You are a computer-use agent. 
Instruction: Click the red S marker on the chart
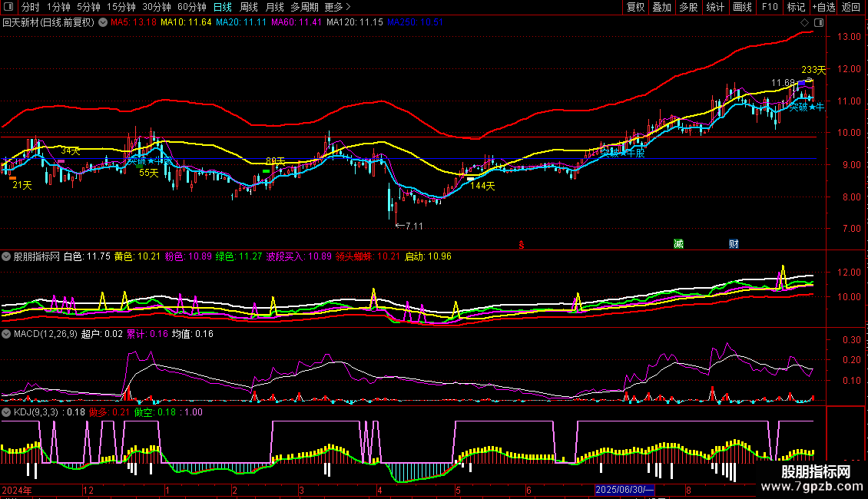(x=521, y=245)
